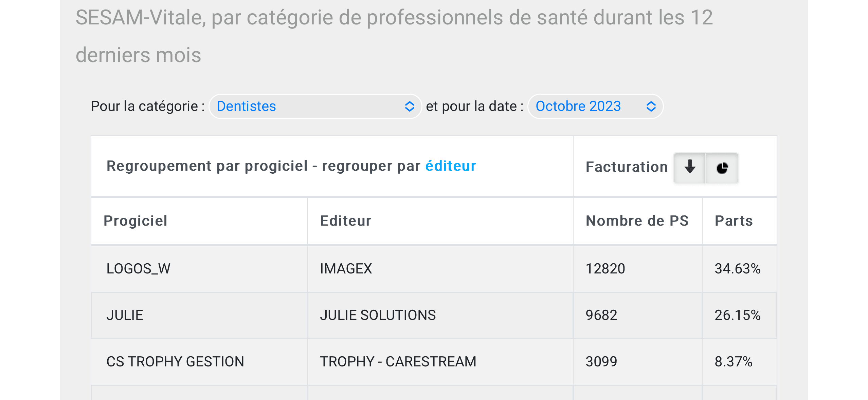Select the JULIE SOLUTIONS editor cell
The width and height of the screenshot is (868, 400).
coord(378,315)
